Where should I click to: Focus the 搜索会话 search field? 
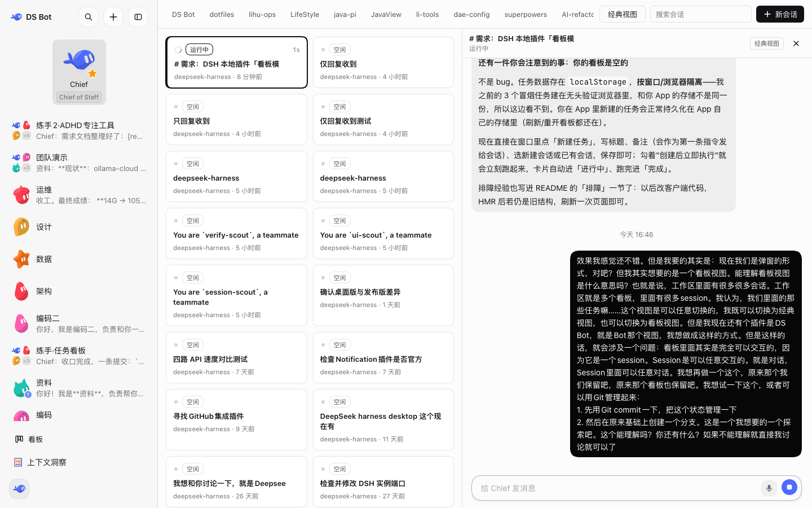[701, 14]
